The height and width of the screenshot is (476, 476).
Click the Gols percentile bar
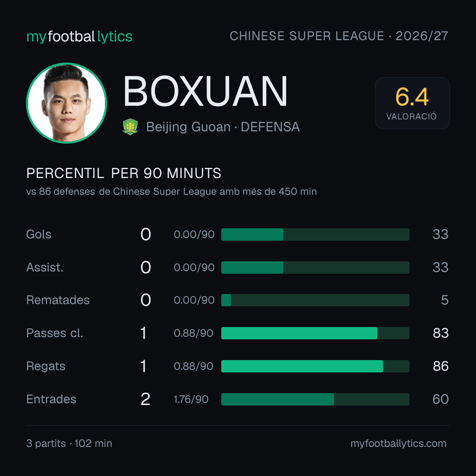click(x=315, y=234)
